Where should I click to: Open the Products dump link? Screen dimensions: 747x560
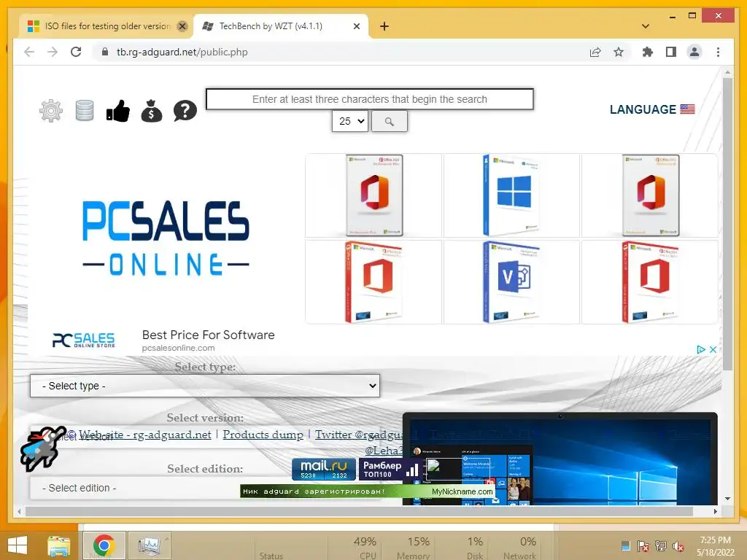coord(263,435)
